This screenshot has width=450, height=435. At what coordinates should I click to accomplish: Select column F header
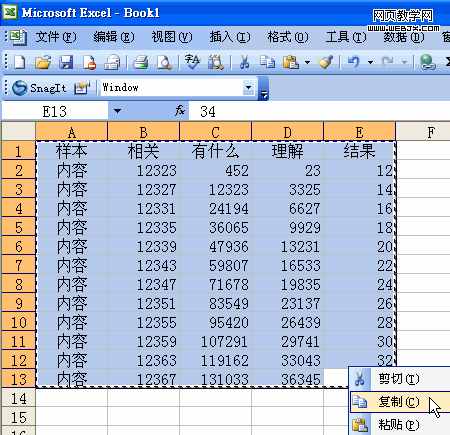coord(423,132)
